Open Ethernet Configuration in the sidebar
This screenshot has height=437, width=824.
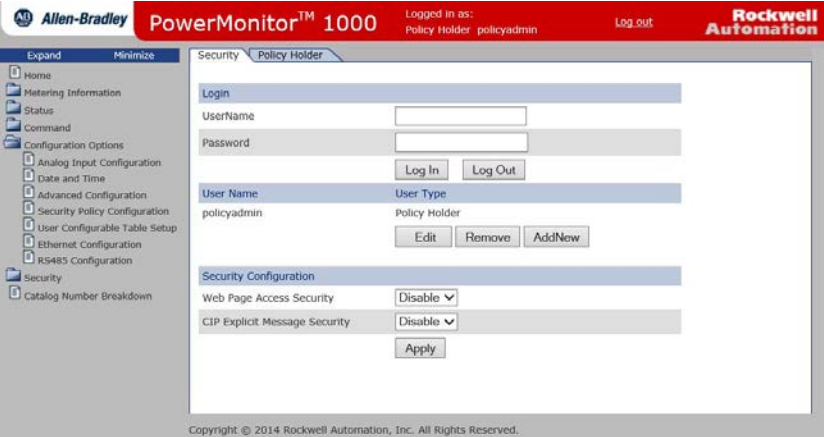point(89,244)
